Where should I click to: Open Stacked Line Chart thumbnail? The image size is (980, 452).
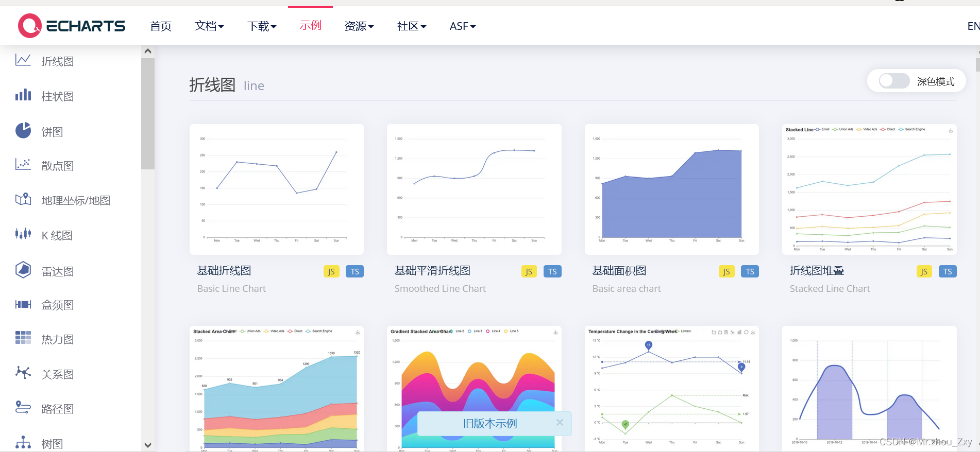869,189
